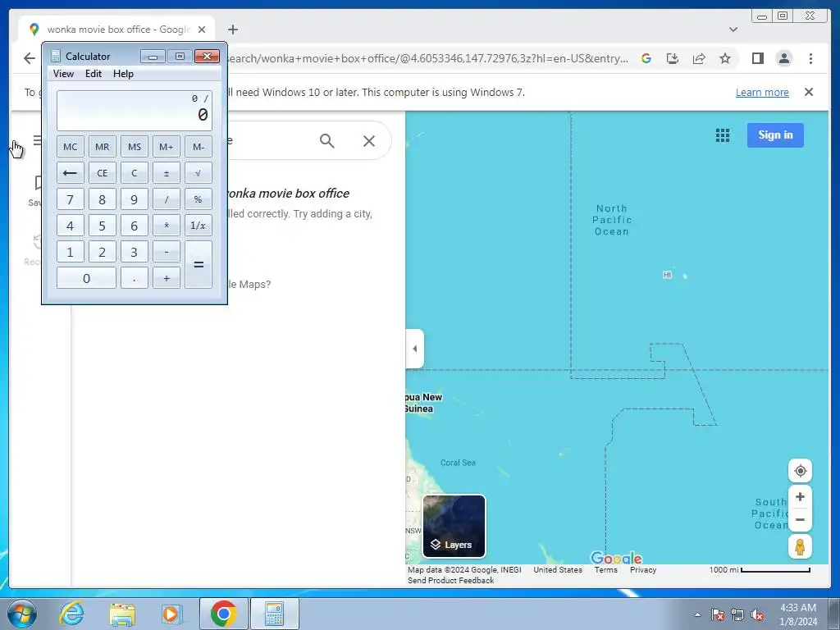
Task: Open the Learn more link
Action: coord(762,92)
